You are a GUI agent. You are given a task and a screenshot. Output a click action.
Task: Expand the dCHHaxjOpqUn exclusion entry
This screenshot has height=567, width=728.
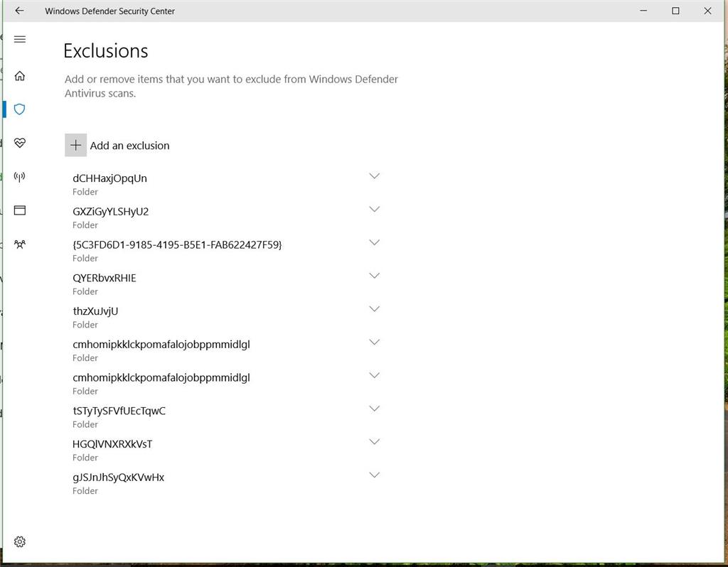click(375, 176)
